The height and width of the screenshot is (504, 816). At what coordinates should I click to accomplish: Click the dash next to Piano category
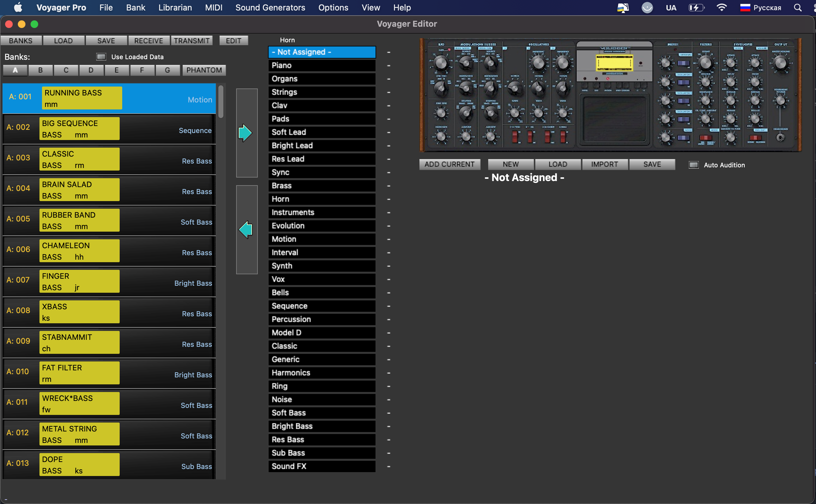tap(389, 66)
